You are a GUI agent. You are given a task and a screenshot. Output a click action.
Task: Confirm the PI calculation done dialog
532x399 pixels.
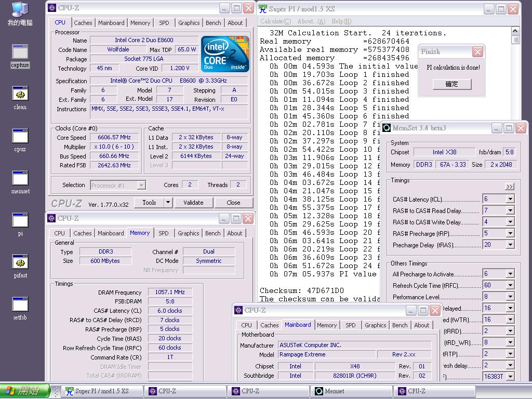pos(451,84)
